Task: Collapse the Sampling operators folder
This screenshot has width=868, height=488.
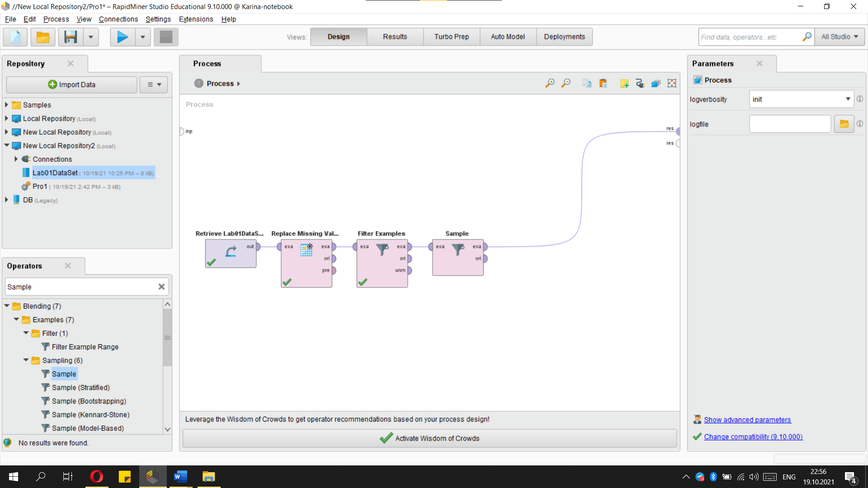Action: pyautogui.click(x=26, y=360)
